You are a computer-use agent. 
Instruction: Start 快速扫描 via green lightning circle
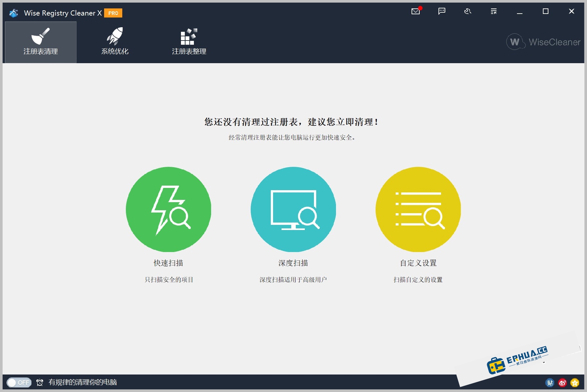coord(169,210)
